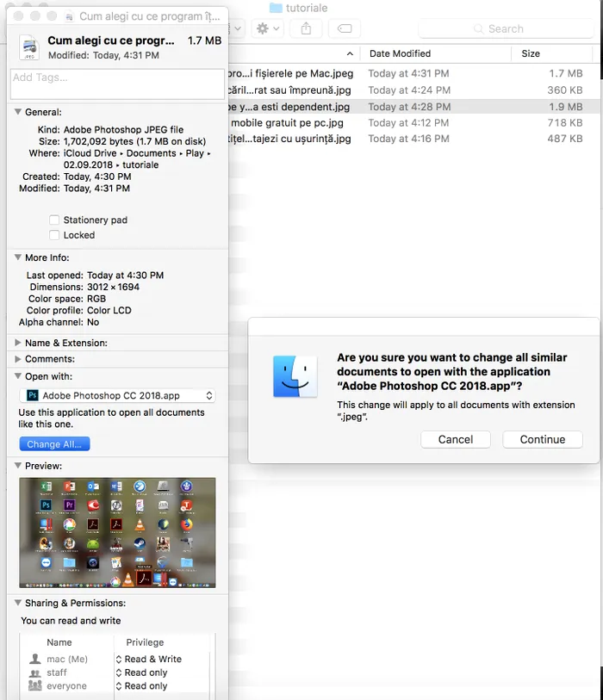Screen dimensions: 603x700
Task: Collapse the General section
Action: [18, 112]
